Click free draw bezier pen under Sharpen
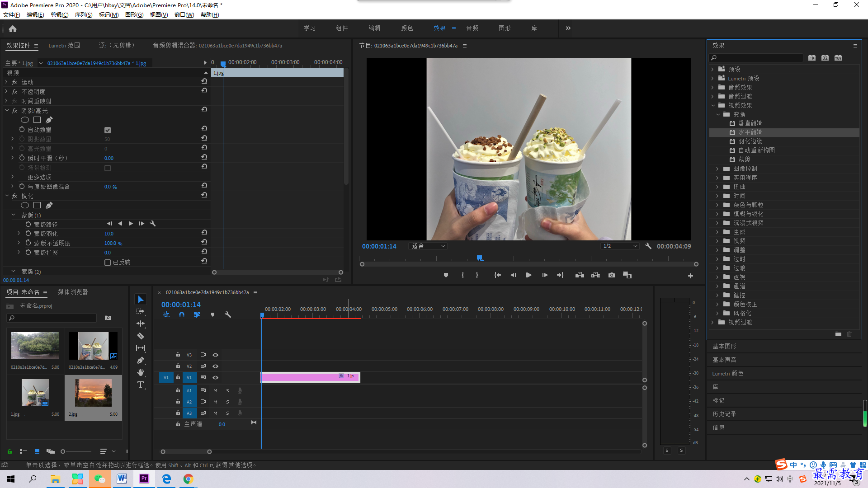 click(x=49, y=206)
